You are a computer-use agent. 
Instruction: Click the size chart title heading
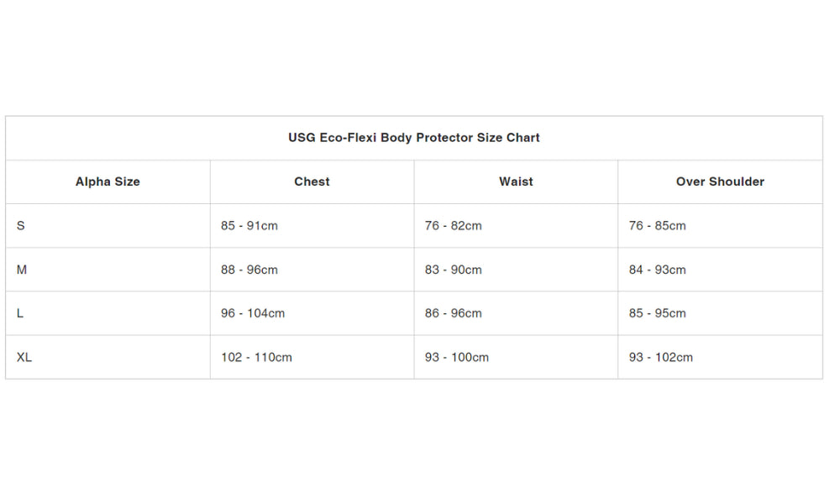[413, 138]
